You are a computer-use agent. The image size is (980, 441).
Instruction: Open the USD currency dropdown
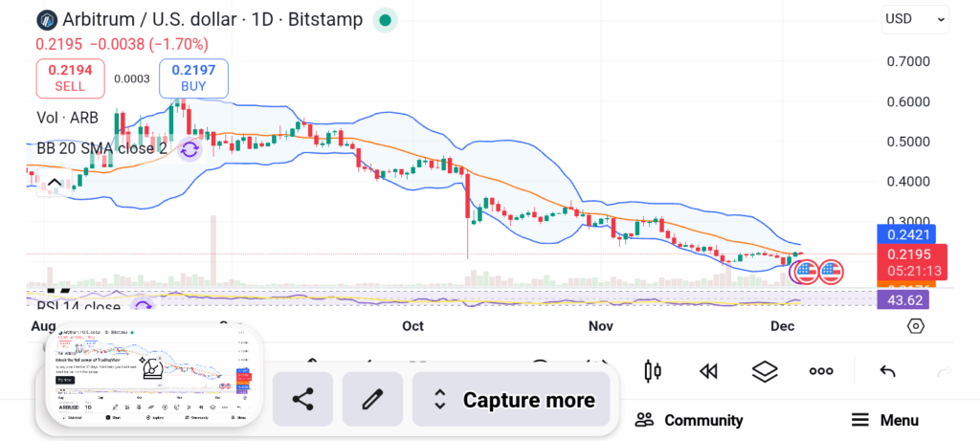(x=915, y=18)
